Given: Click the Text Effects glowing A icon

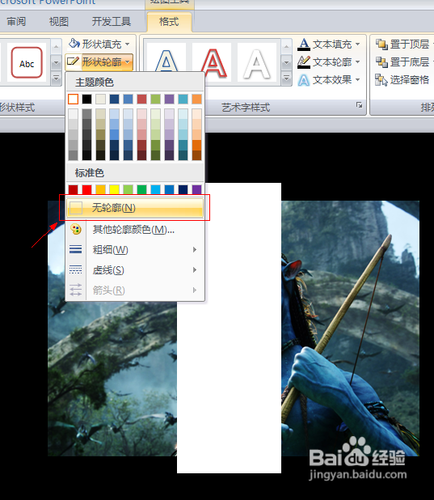Looking at the screenshot, I should [x=304, y=80].
